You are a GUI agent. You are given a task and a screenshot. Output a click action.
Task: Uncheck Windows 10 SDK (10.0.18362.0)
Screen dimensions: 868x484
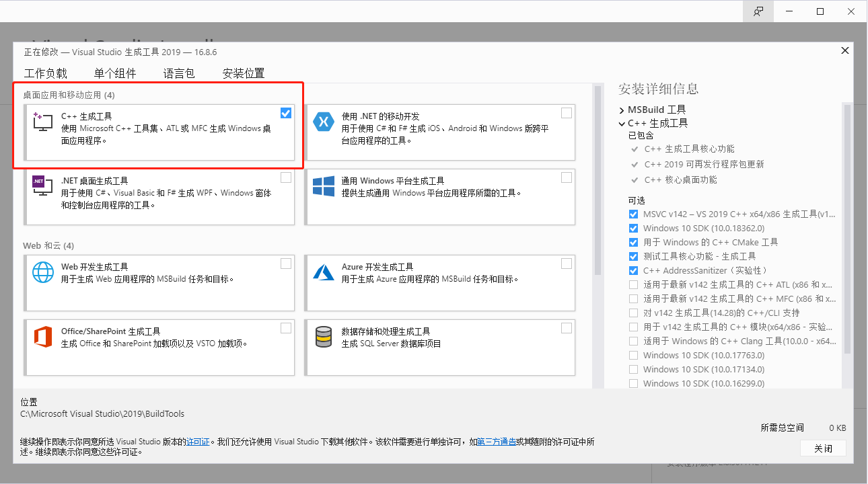point(633,228)
